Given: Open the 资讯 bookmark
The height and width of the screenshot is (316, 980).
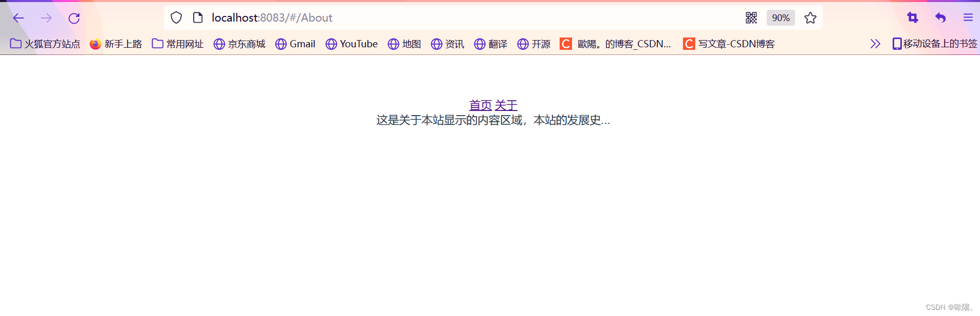Looking at the screenshot, I should [448, 44].
